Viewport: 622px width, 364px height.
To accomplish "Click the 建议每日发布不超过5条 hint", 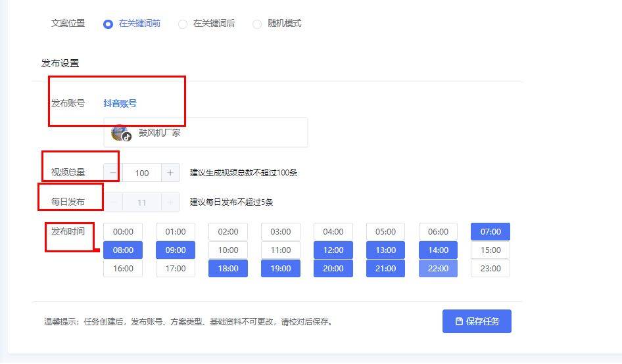I will click(x=231, y=202).
